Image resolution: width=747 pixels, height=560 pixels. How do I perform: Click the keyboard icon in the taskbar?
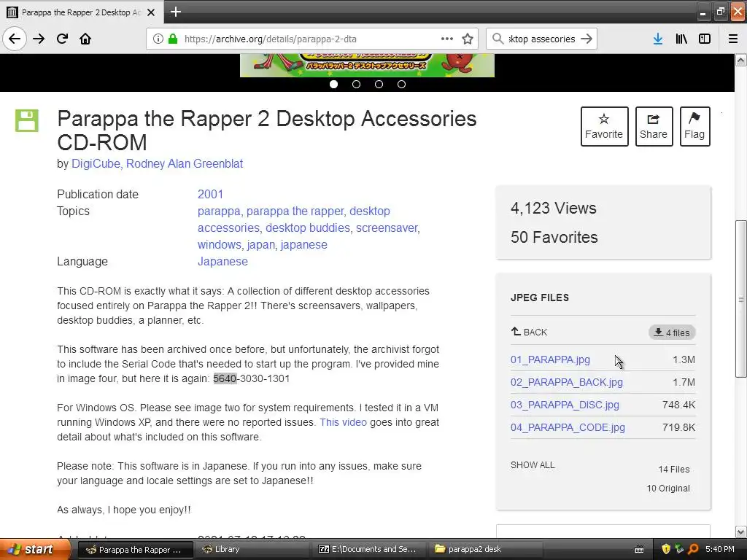639,550
